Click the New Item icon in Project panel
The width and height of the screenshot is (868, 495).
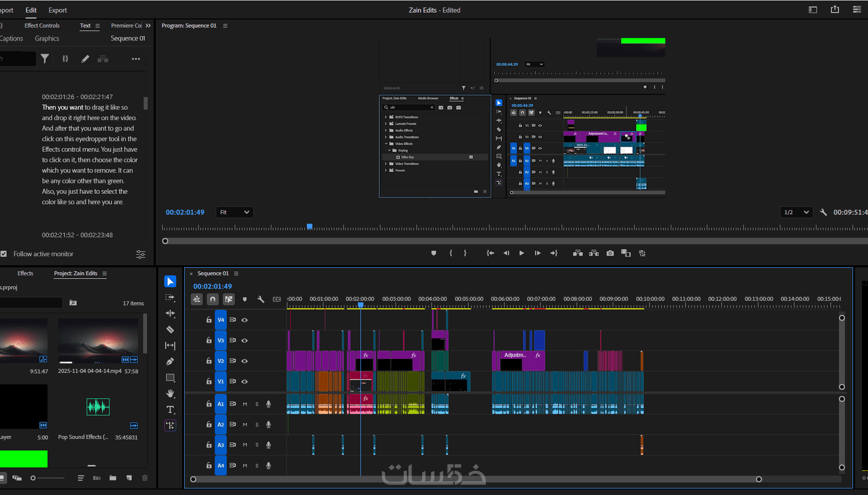[129, 478]
